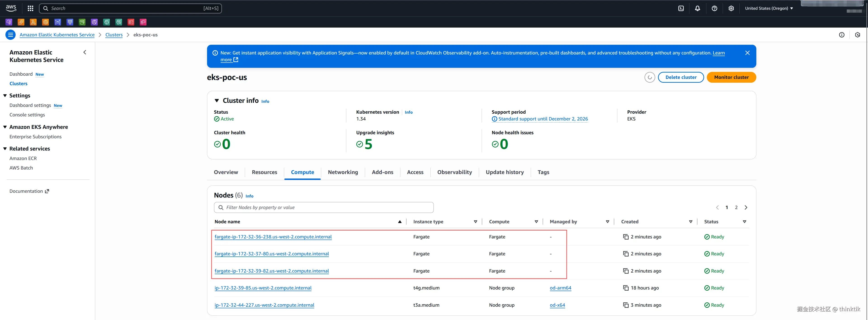Copy created time of od-arm64 node
The image size is (868, 320).
click(x=626, y=288)
